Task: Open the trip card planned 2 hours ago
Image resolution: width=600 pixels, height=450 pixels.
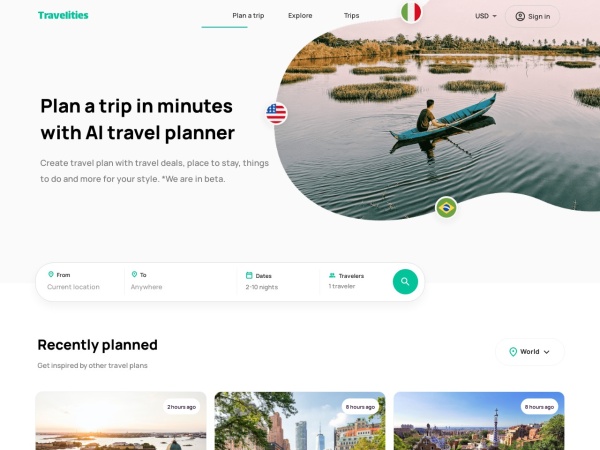Action: tap(121, 421)
